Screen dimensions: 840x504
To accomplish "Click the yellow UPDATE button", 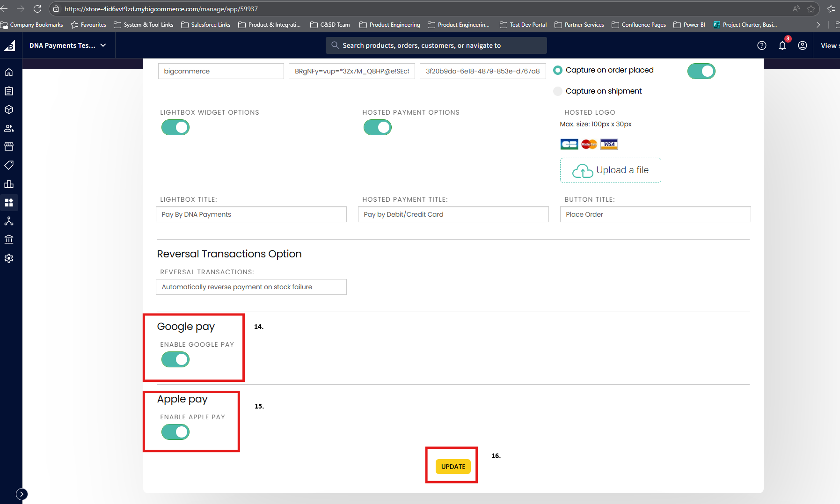I will click(x=453, y=467).
